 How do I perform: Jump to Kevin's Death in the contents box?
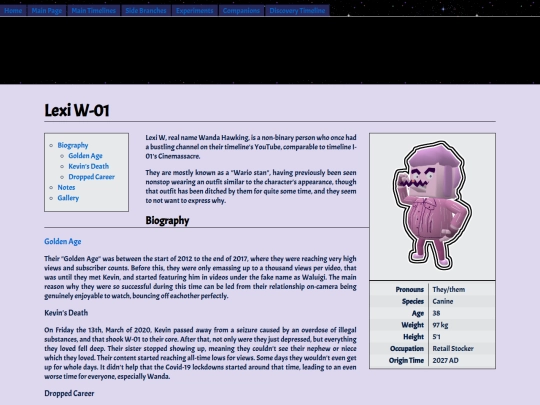pyautogui.click(x=89, y=166)
